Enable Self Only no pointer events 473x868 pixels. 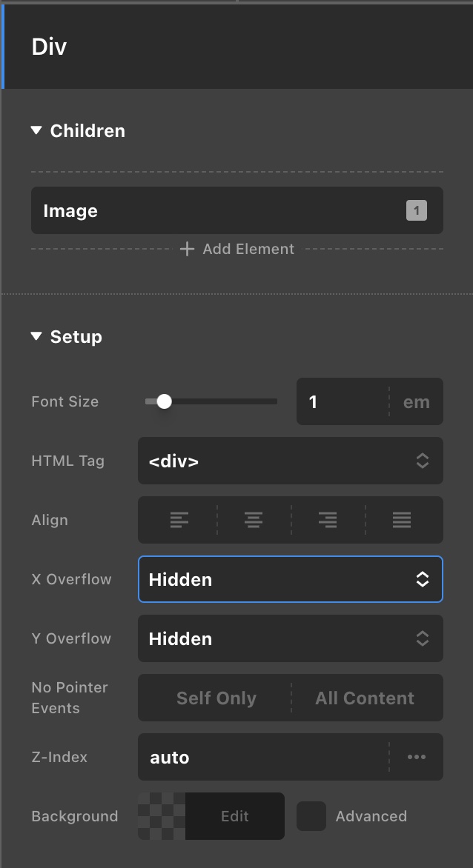tap(216, 698)
